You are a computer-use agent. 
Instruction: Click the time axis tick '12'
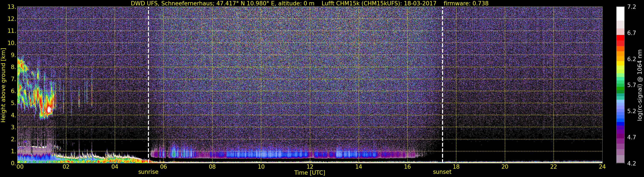tap(310, 167)
